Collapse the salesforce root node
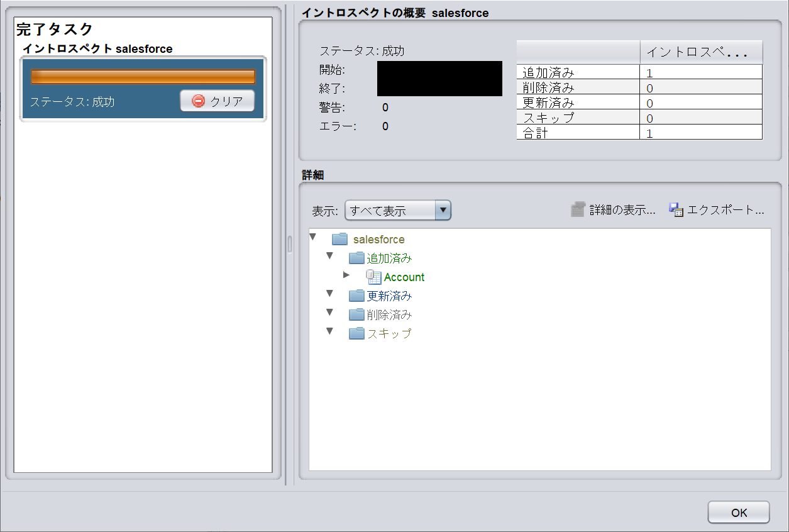This screenshot has width=789, height=532. tap(312, 237)
